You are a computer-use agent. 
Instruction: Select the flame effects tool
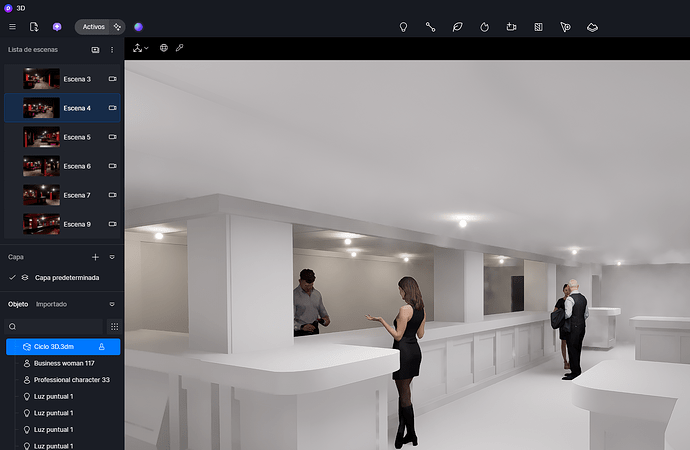484,27
